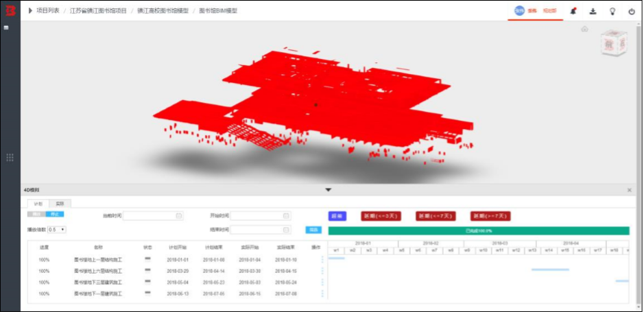Click the w5 week column header
The width and height of the screenshot is (644, 312).
point(402,250)
